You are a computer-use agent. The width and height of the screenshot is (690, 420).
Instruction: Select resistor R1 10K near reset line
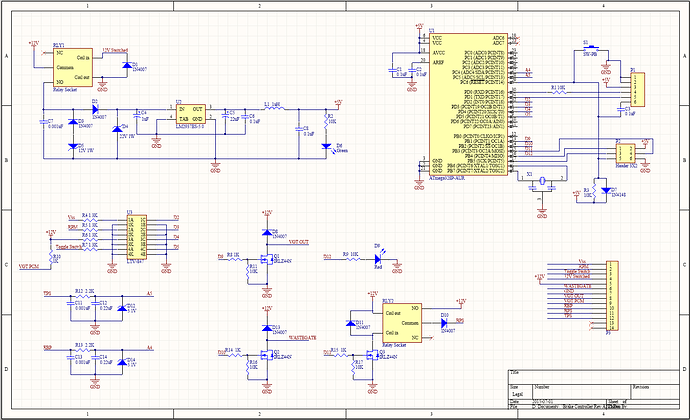(x=558, y=92)
